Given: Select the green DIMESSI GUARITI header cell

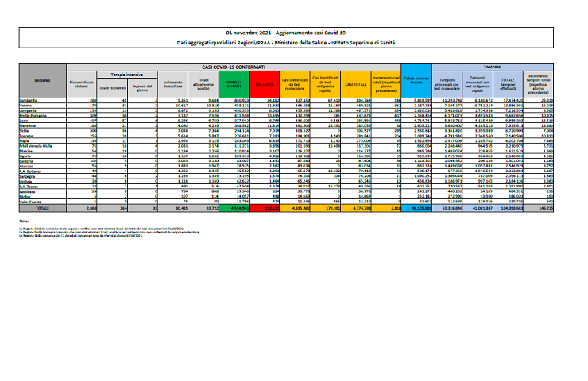Looking at the screenshot, I should coord(235,81).
